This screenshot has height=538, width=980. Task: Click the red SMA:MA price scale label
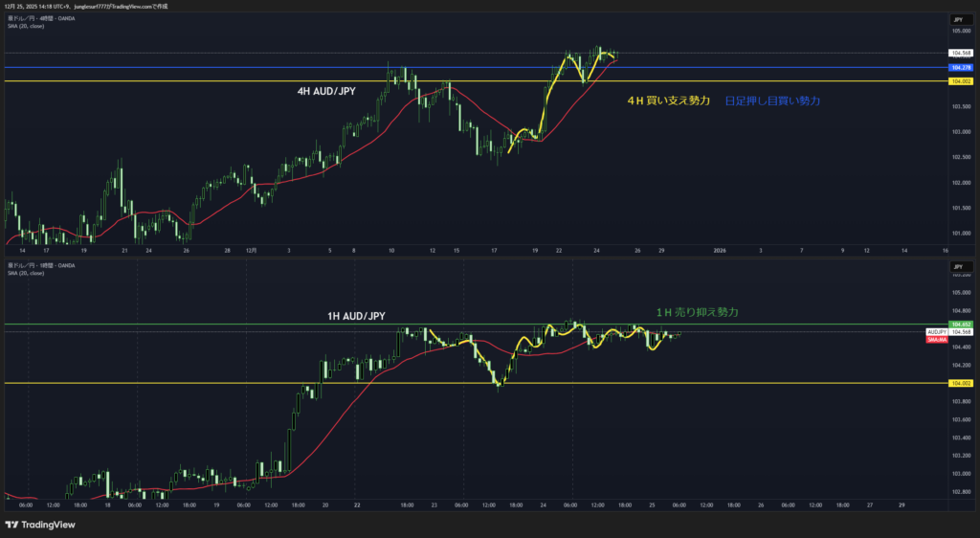pos(935,339)
